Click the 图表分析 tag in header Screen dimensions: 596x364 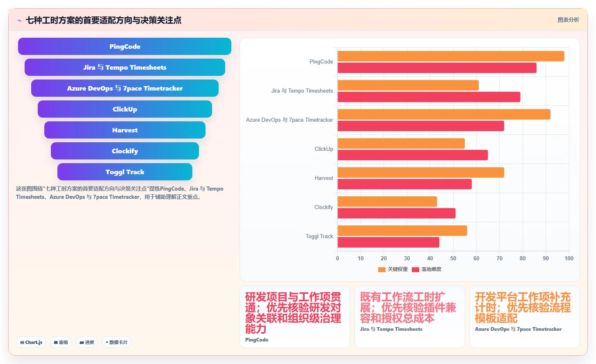click(x=568, y=20)
